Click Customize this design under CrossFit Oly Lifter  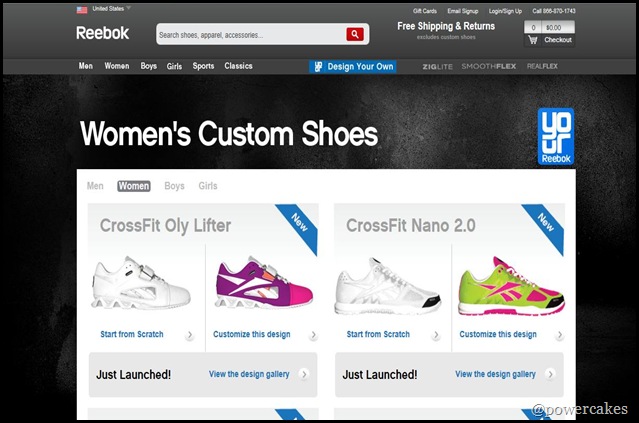coord(251,334)
